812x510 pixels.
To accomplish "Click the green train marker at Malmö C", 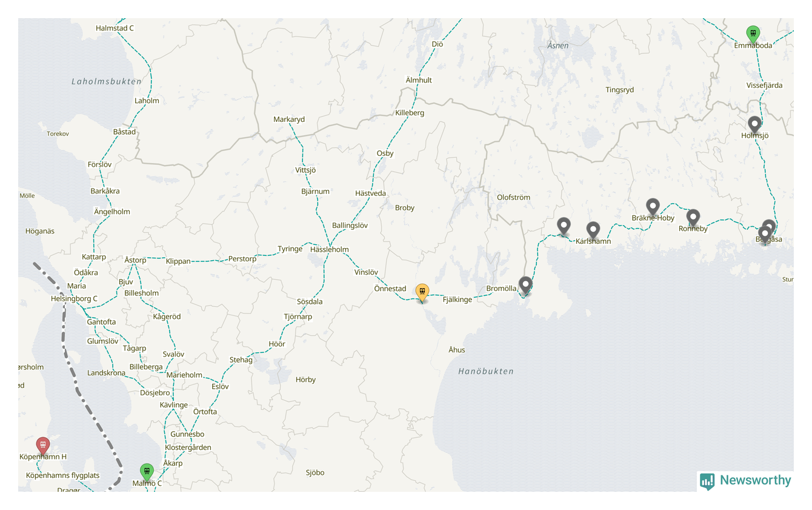I will (147, 472).
